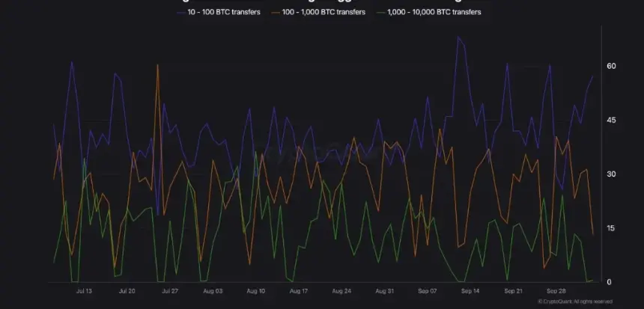The image size is (644, 309).
Task: Select the Jul 27 date label
Action: pyautogui.click(x=170, y=291)
